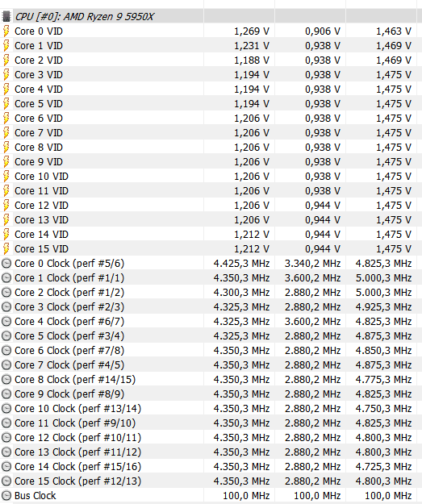Click the clock icon beside Core 8 Clock
Screen dimensions: 422x504
[x=6, y=380]
